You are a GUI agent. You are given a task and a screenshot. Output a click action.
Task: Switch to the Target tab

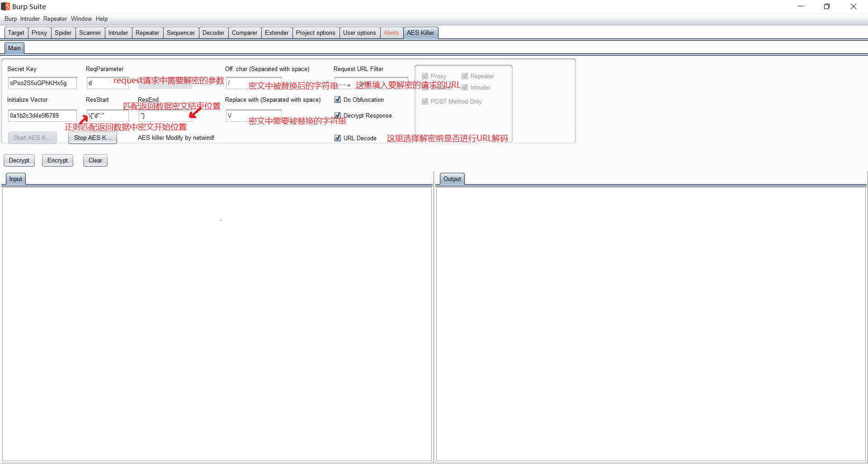[x=16, y=33]
